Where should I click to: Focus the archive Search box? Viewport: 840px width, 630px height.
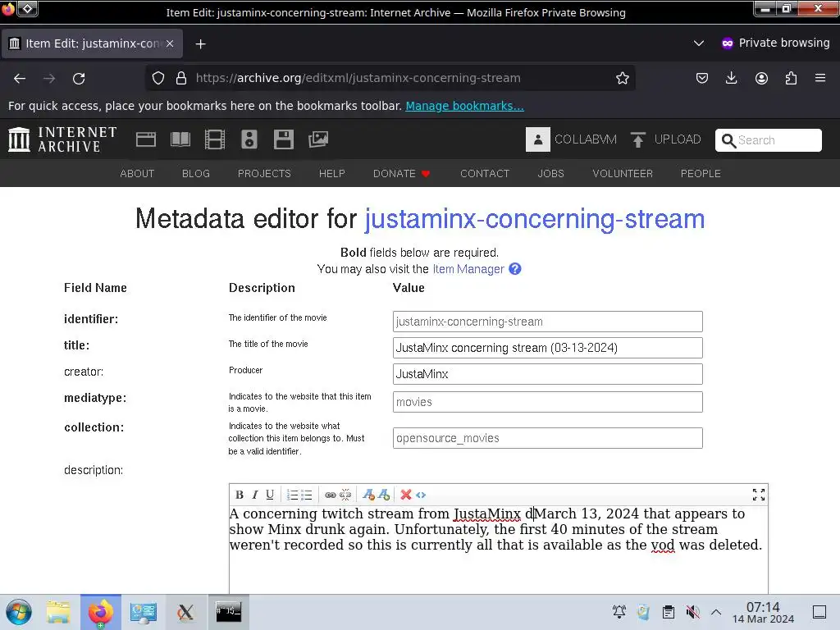(768, 139)
